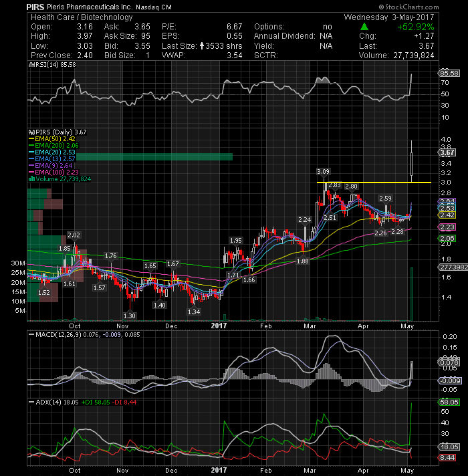Click the +DI 58.05 legend value
Screen dimensions: 468x476
click(95, 402)
